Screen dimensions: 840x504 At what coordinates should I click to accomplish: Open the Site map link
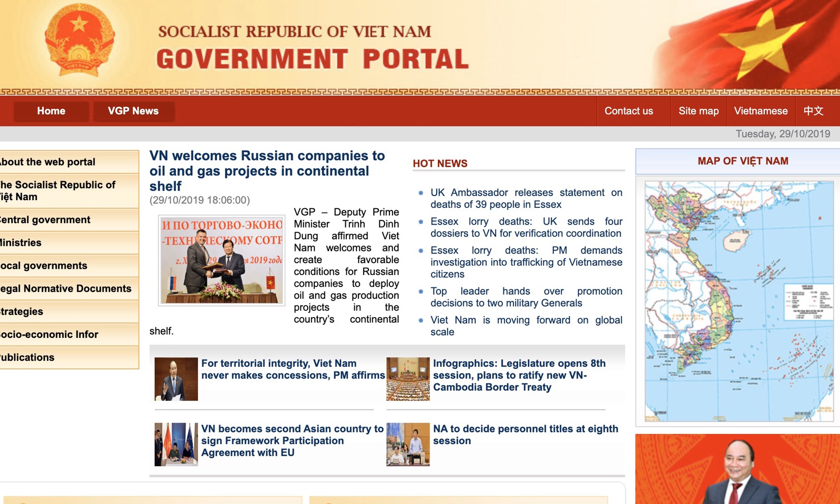699,111
